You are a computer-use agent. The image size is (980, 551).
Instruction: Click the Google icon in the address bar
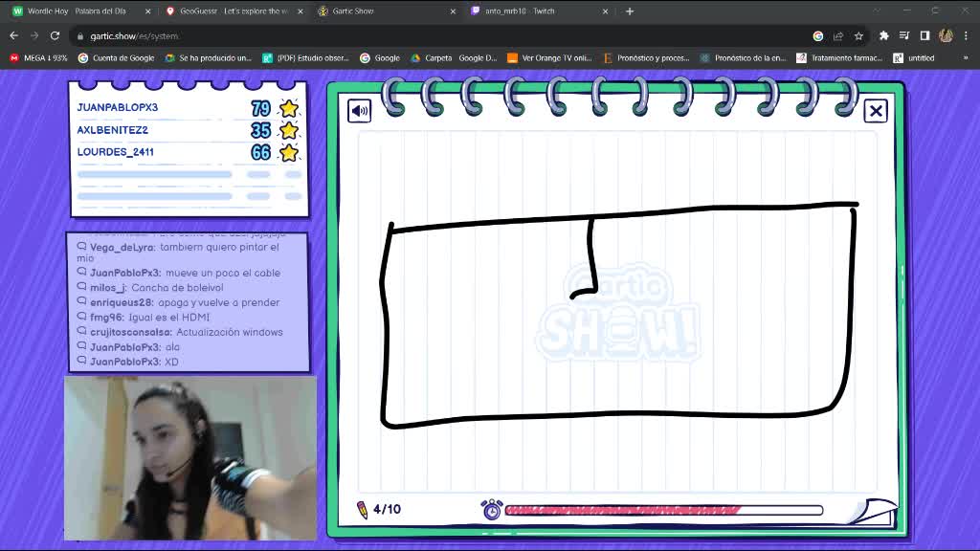pos(817,36)
